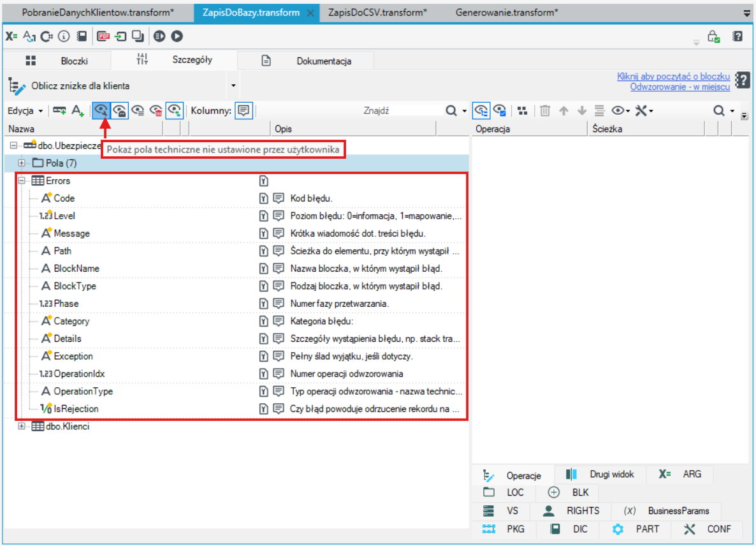Click the trash delete icon in operations toolbar
Viewport: 756px width, 546px height.
[x=545, y=110]
